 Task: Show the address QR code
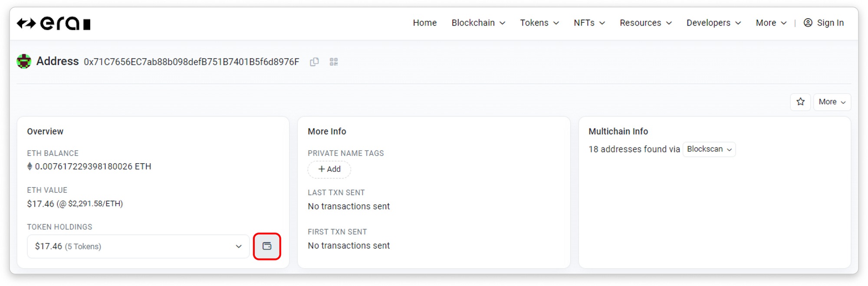(x=333, y=62)
